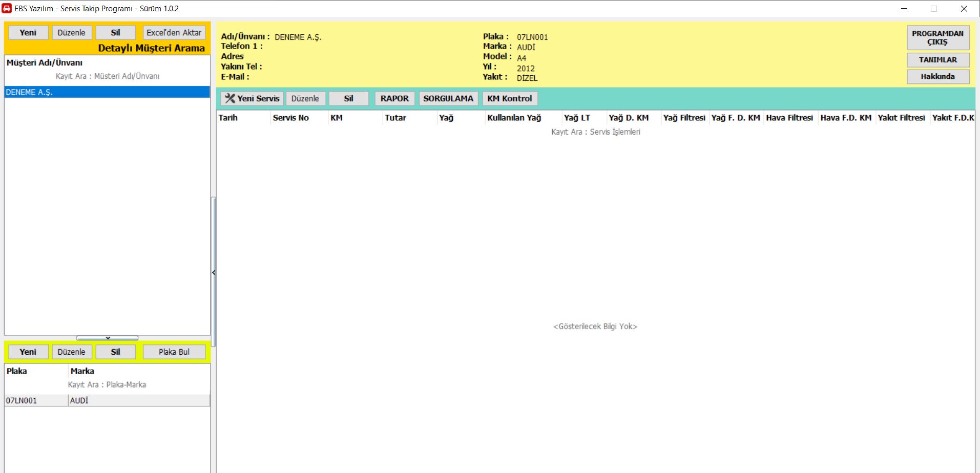Open SORGULAMA query button
Viewport: 980px width, 473px height.
pos(448,99)
